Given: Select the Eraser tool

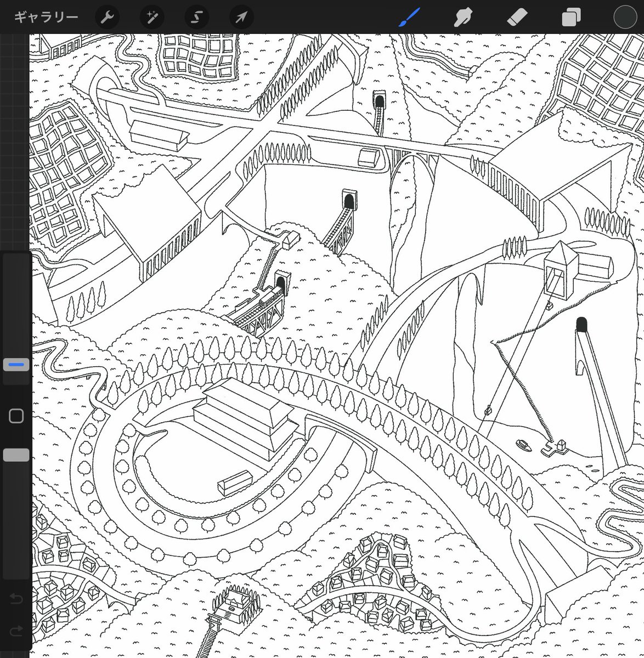Looking at the screenshot, I should pyautogui.click(x=517, y=17).
